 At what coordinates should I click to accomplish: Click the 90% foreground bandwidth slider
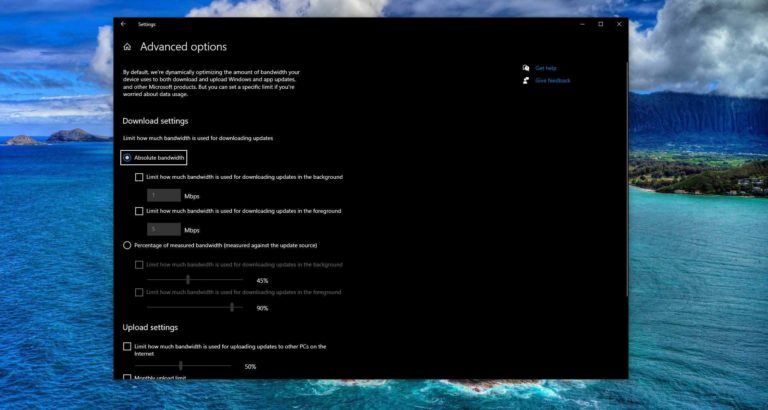click(195, 307)
